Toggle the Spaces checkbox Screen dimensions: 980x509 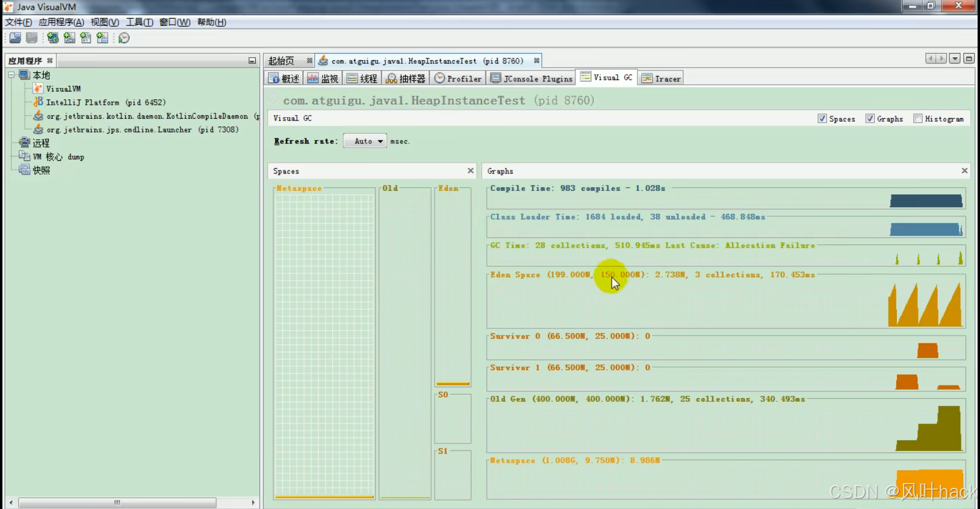coord(822,119)
